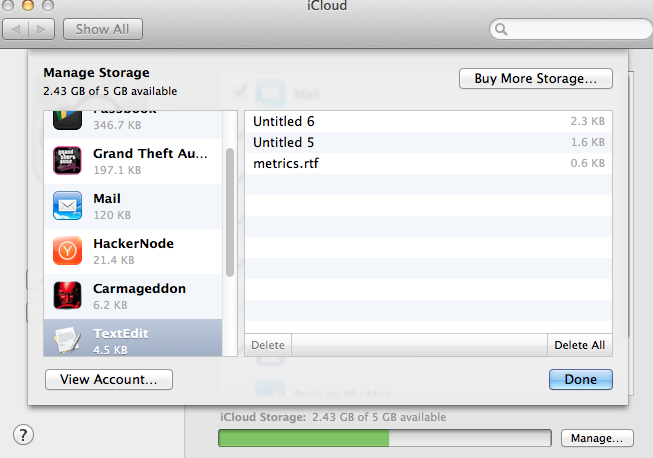Open help with question mark button
Viewport: 653px width, 458px height.
(23, 435)
